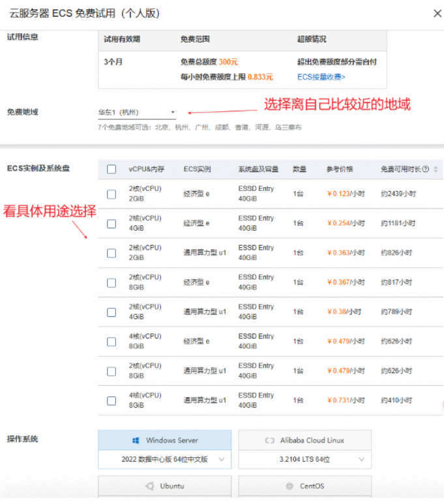Select the Ubuntu operating system
This screenshot has width=444, height=504.
(x=164, y=486)
